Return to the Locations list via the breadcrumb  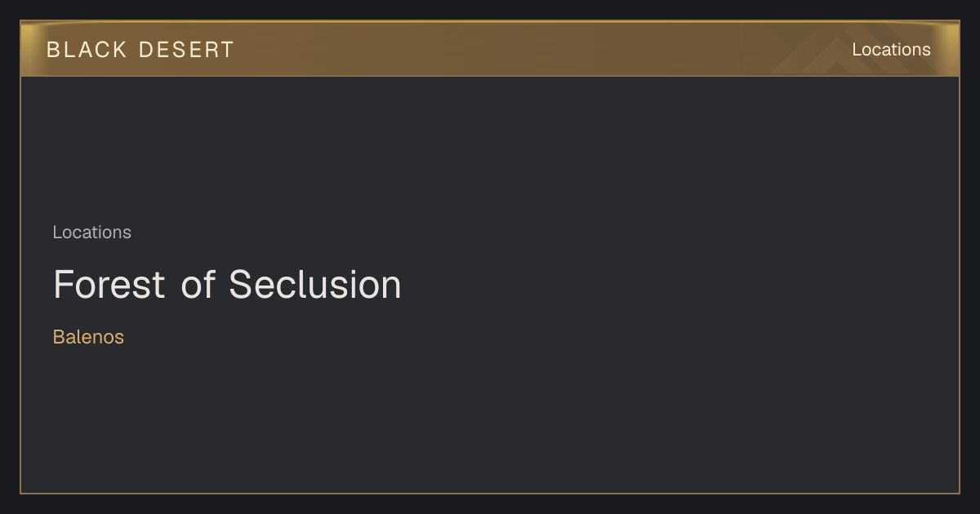(x=91, y=233)
